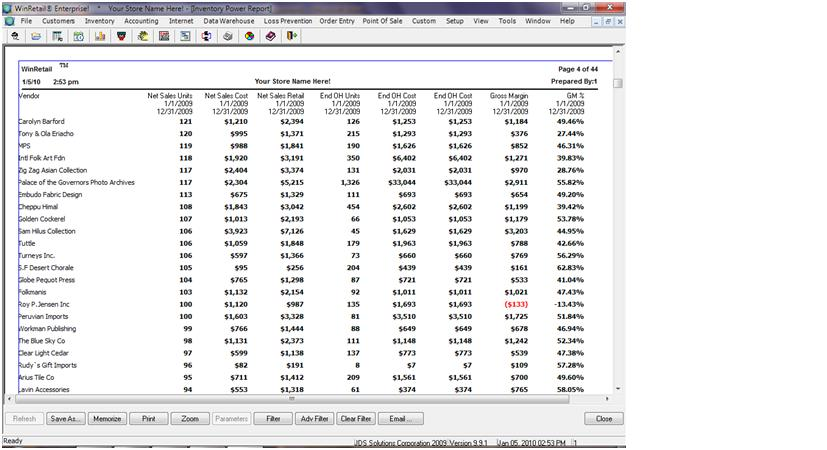Click the printer icon in the toolbar

228,36
